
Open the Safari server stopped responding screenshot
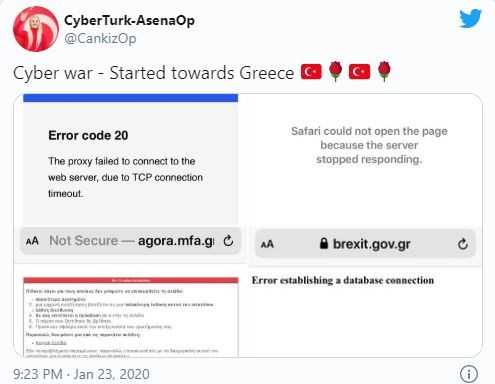point(366,180)
